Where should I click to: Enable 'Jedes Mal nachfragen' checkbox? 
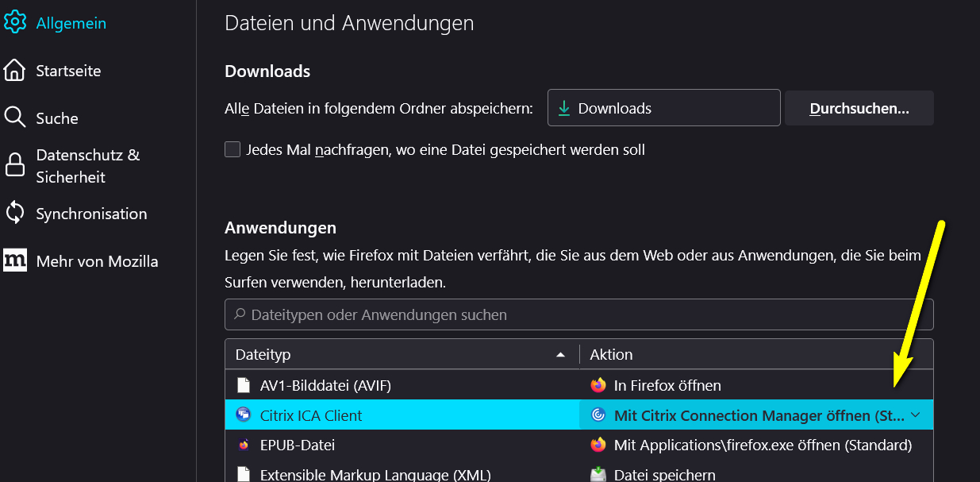233,148
